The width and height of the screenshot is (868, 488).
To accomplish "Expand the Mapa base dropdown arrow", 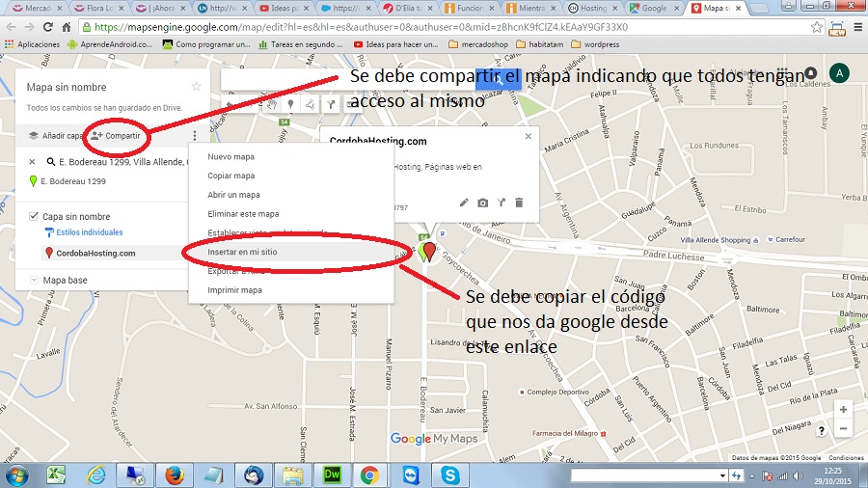I will pos(34,280).
